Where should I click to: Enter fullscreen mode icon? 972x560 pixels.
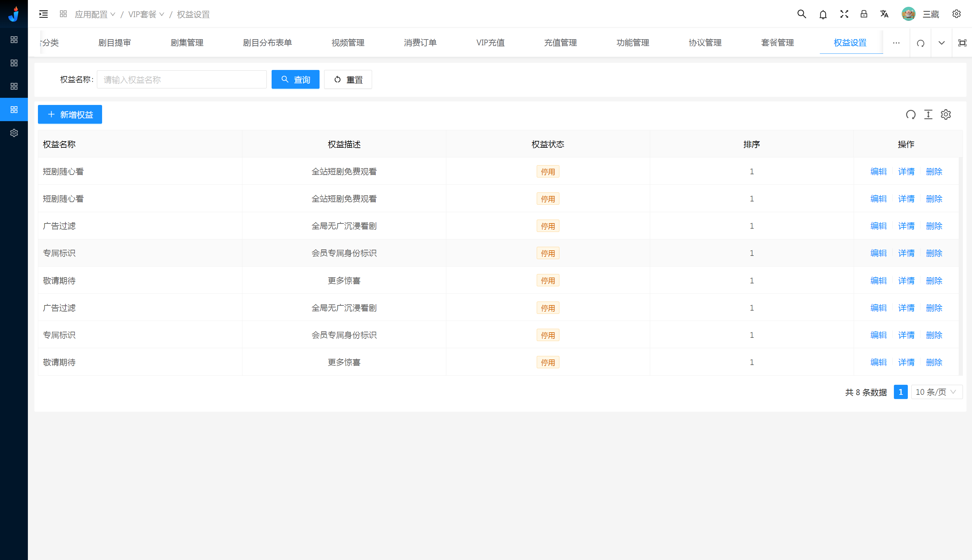[x=844, y=14]
